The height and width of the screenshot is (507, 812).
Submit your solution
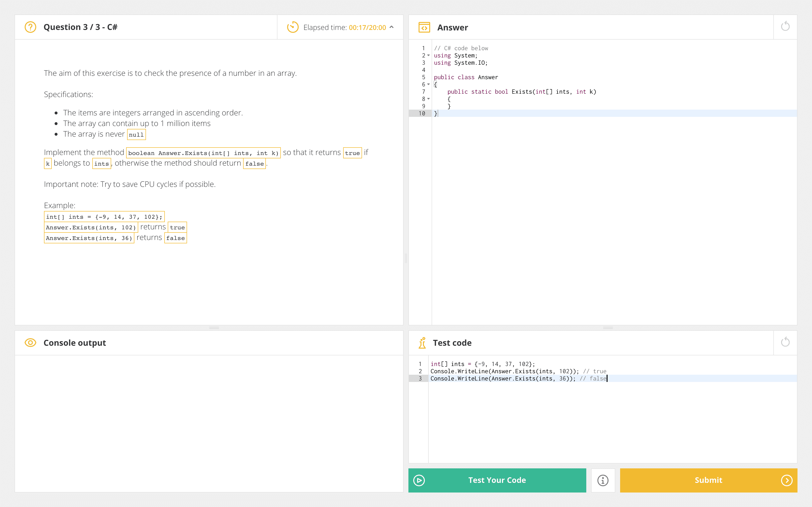coord(708,480)
